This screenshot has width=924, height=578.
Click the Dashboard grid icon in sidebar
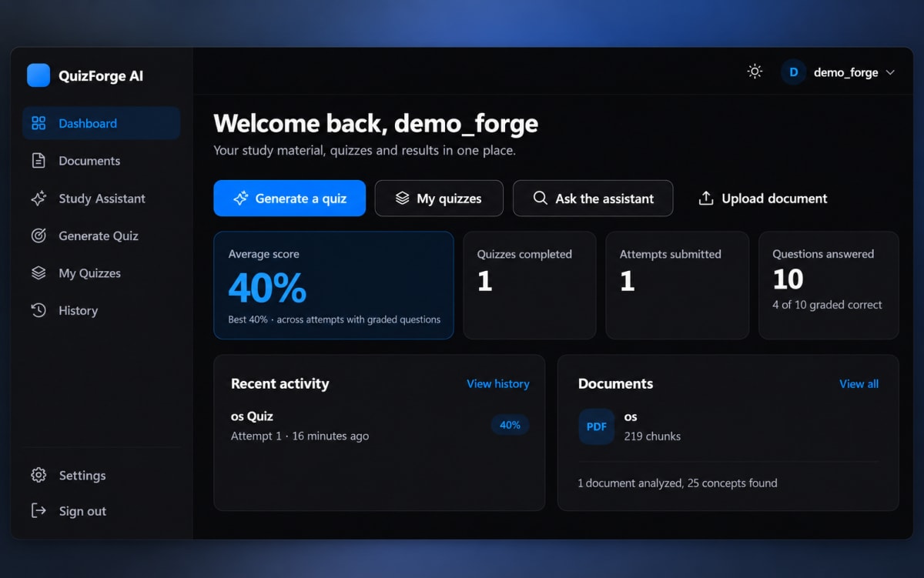(38, 123)
